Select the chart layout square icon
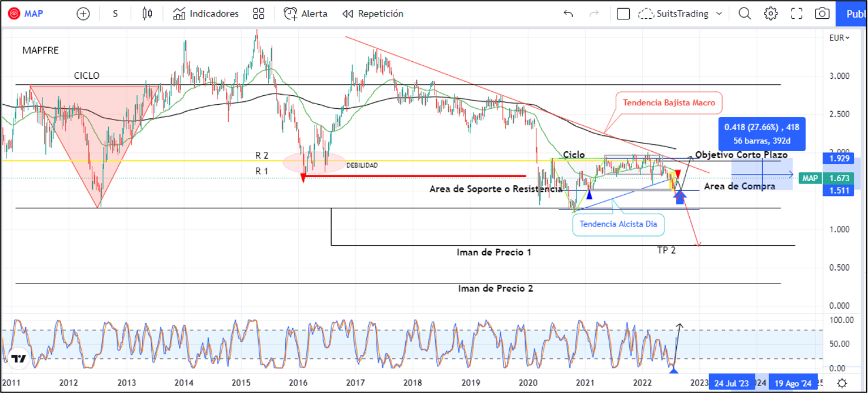This screenshot has width=868, height=393. pyautogui.click(x=623, y=14)
